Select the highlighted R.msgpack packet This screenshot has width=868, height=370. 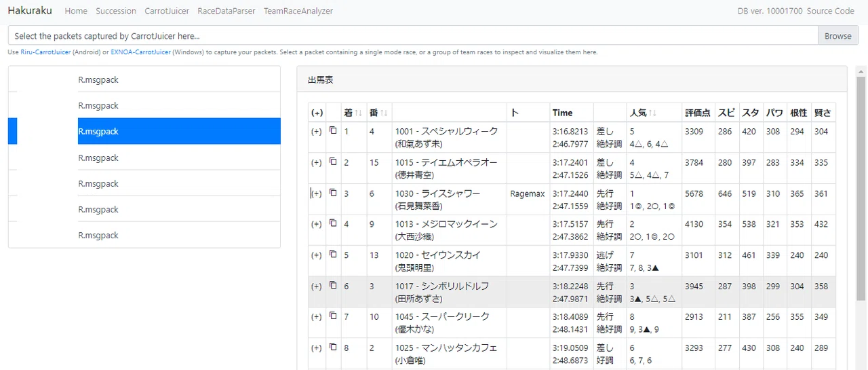coord(144,131)
